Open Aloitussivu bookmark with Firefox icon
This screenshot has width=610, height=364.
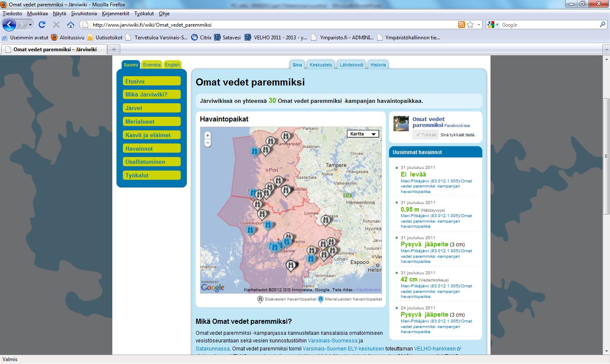pyautogui.click(x=67, y=37)
